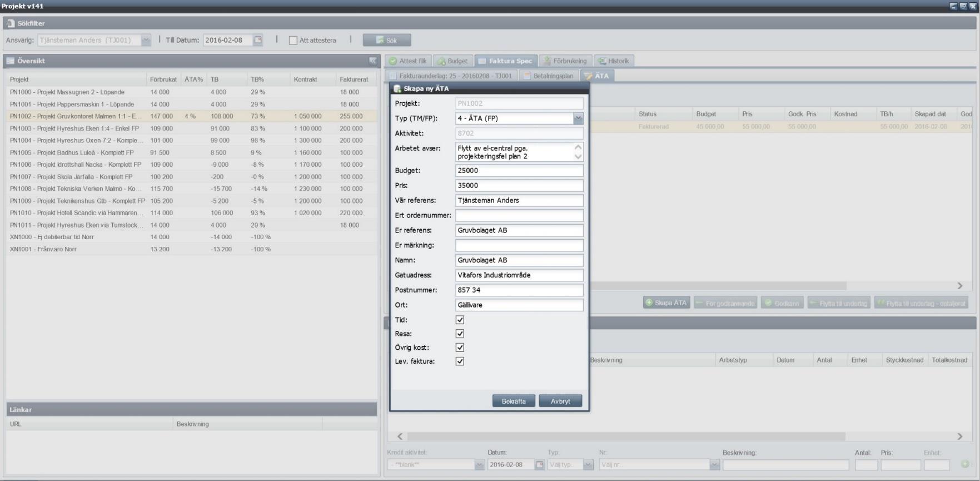Click the Postnummer input field
The height and width of the screenshot is (481, 980).
pyautogui.click(x=519, y=290)
